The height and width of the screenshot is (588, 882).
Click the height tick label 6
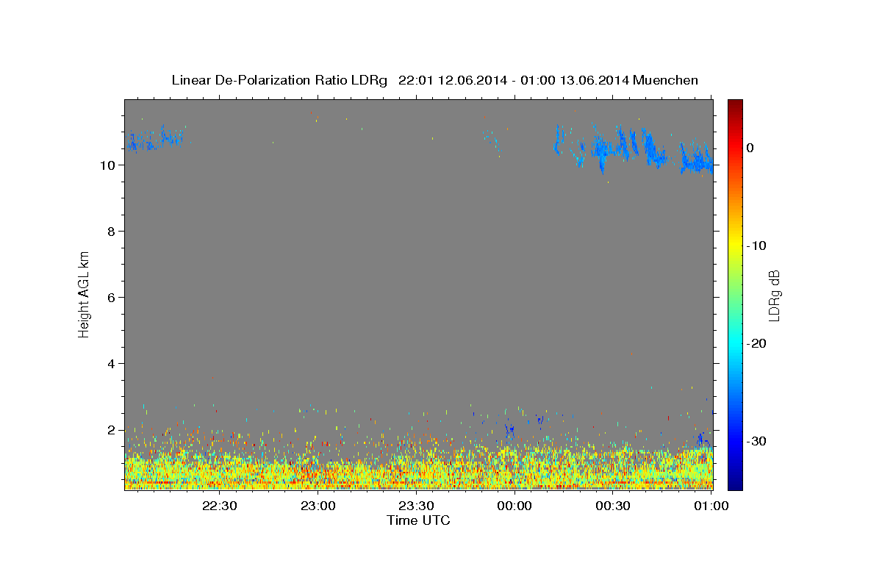click(x=110, y=298)
